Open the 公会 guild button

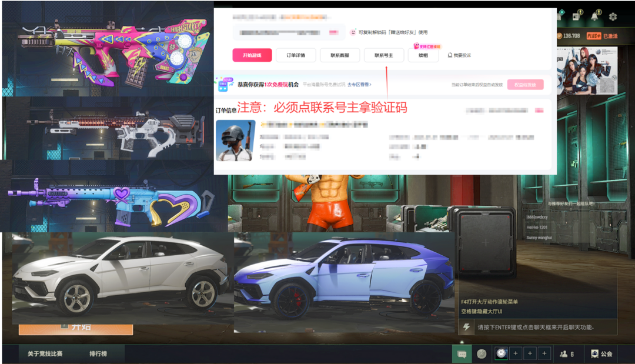pyautogui.click(x=601, y=354)
